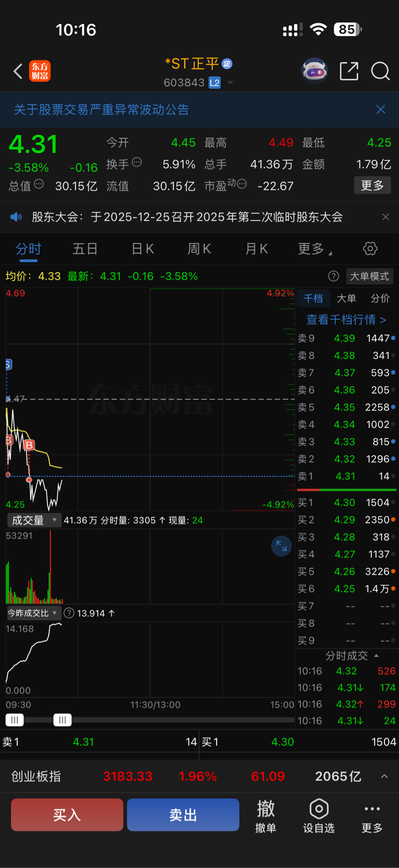This screenshot has height=868, width=399.
Task: Expand the 创业板指 index bar chevron
Action: point(384,776)
